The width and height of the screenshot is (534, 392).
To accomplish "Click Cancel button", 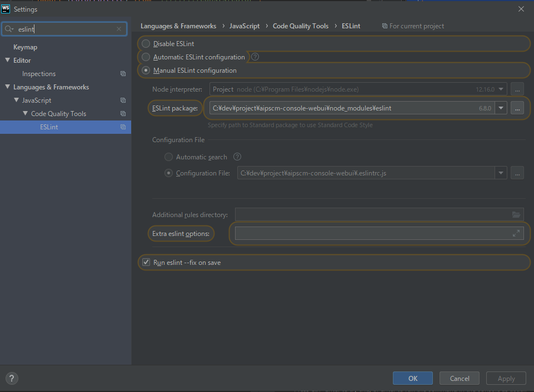I will 460,378.
